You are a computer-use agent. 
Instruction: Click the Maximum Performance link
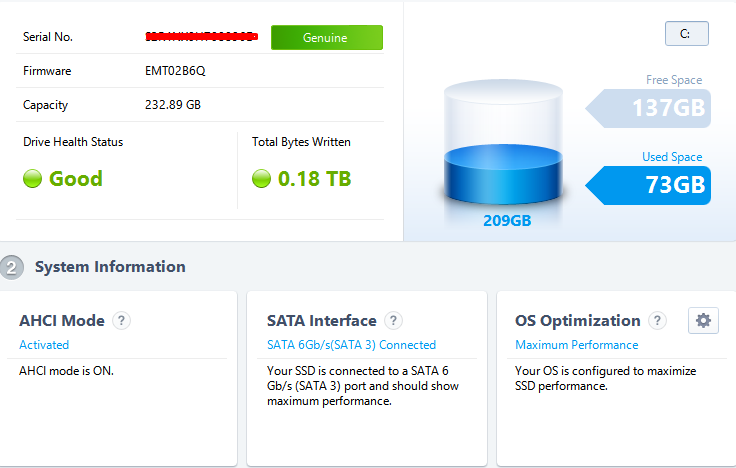point(576,345)
